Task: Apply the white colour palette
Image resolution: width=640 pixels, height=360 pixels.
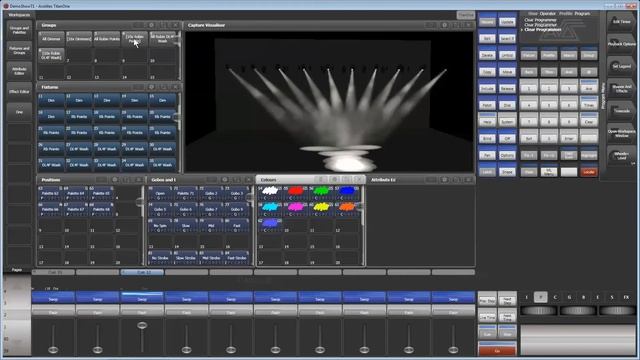Action: (270, 193)
